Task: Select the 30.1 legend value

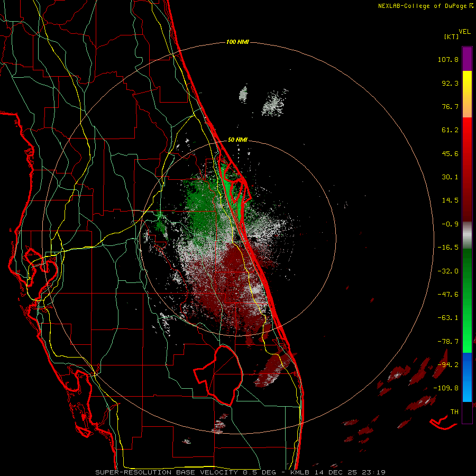Action: point(450,177)
